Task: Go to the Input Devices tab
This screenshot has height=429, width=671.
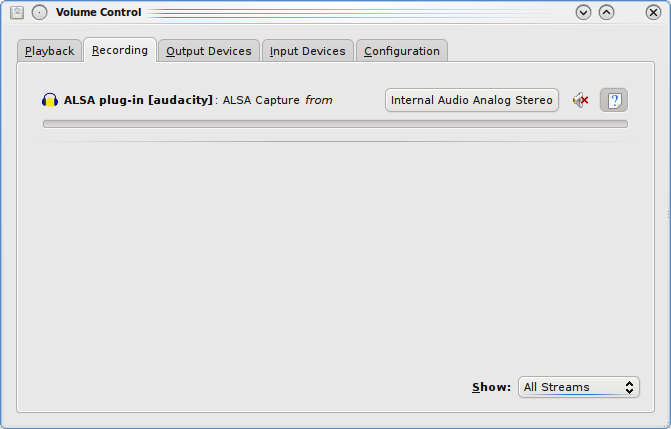Action: point(308,51)
